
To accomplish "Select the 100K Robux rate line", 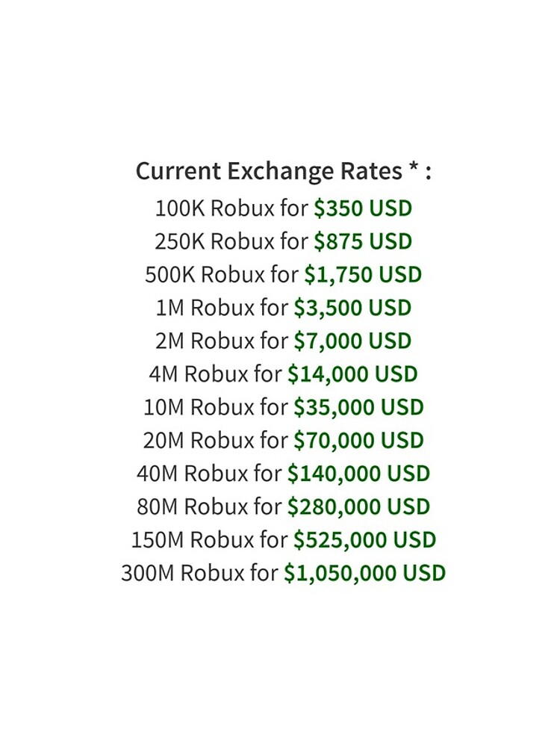I will (283, 208).
